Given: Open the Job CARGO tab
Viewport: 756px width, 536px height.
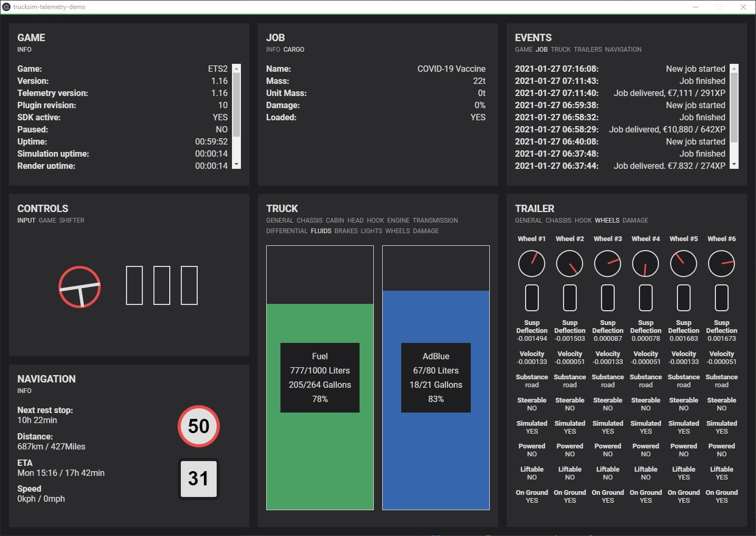Looking at the screenshot, I should point(294,50).
